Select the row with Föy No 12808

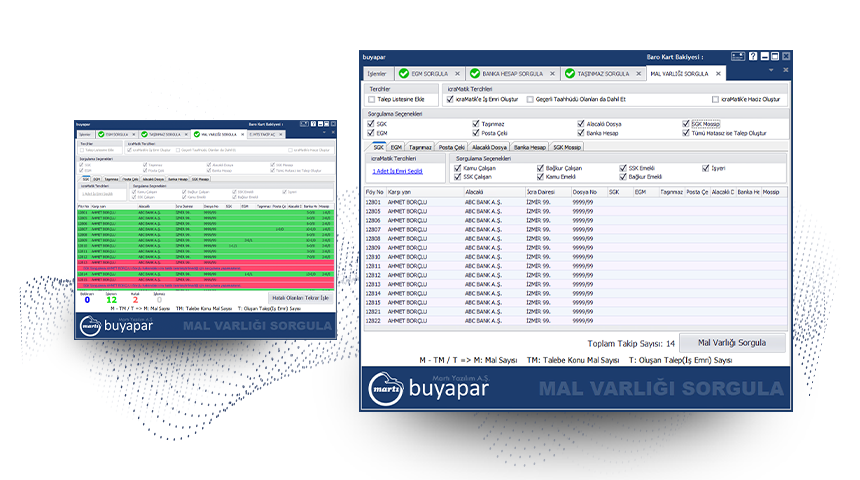point(576,239)
